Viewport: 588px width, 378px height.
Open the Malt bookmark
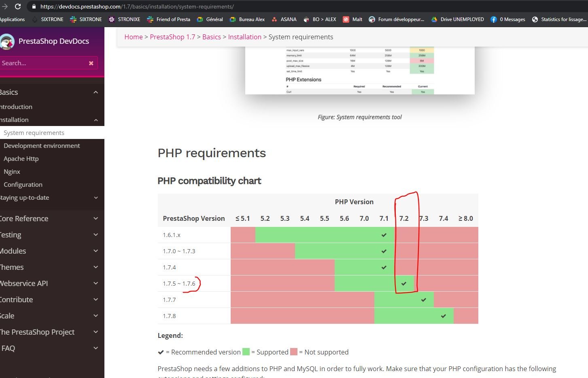(352, 19)
